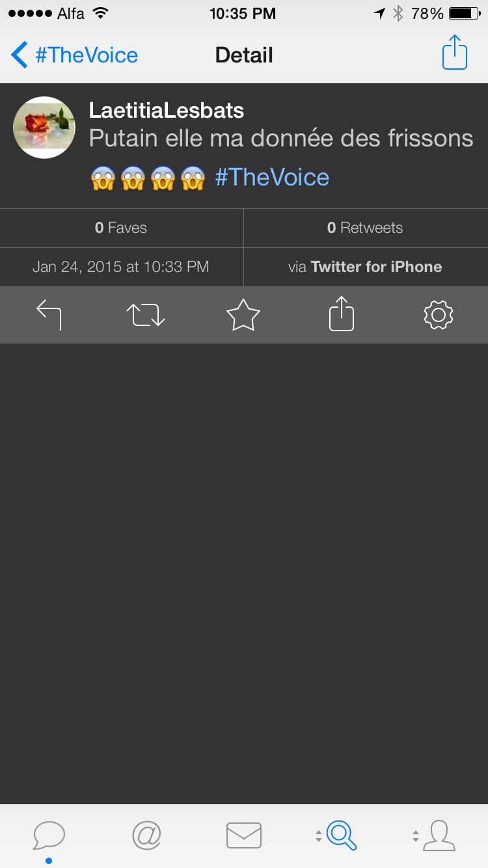The width and height of the screenshot is (488, 868).
Task: Tap the reply arrow icon
Action: (x=49, y=315)
